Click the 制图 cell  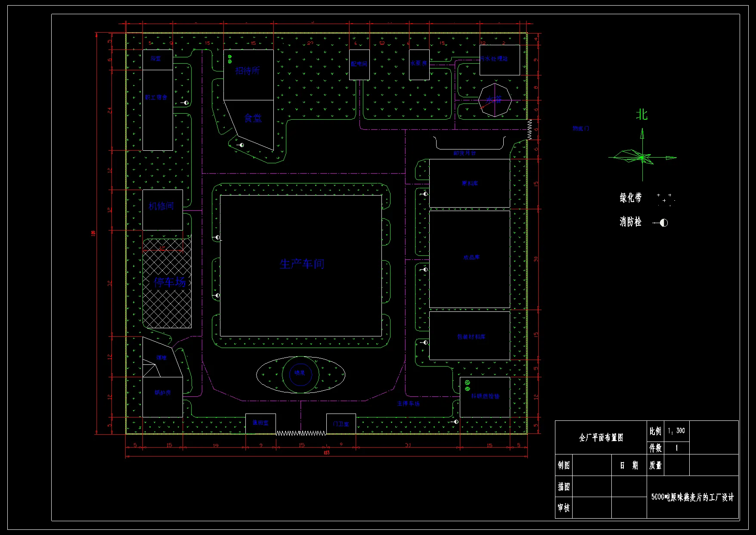point(564,465)
